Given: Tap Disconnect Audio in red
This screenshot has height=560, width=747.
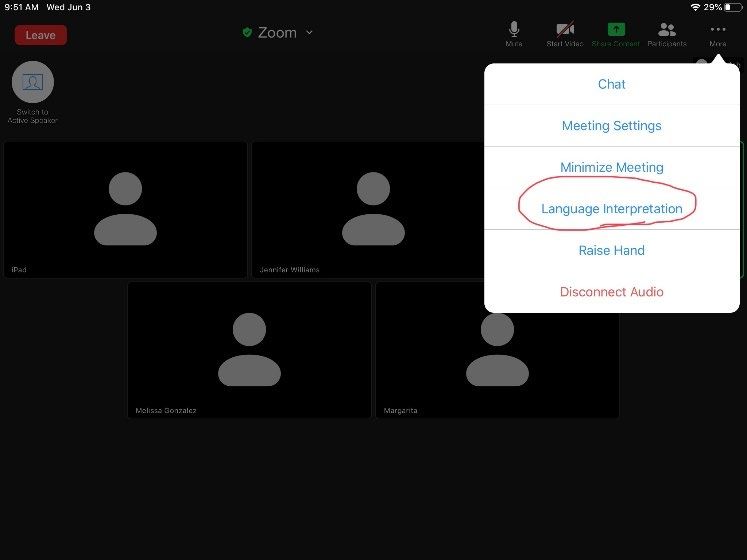Looking at the screenshot, I should click(x=612, y=292).
